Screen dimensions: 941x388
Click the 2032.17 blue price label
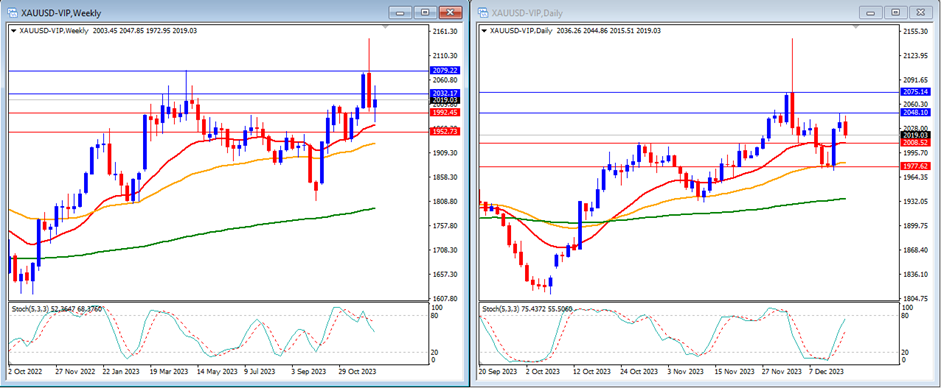pyautogui.click(x=445, y=94)
